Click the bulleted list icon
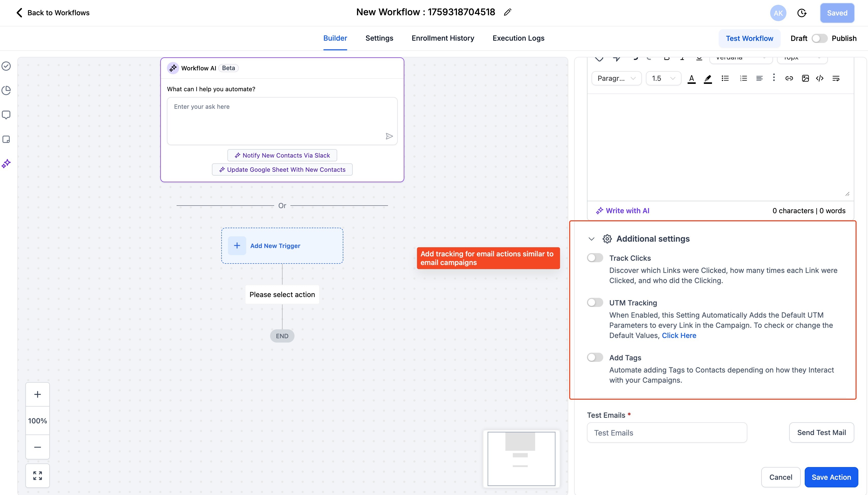 725,78
